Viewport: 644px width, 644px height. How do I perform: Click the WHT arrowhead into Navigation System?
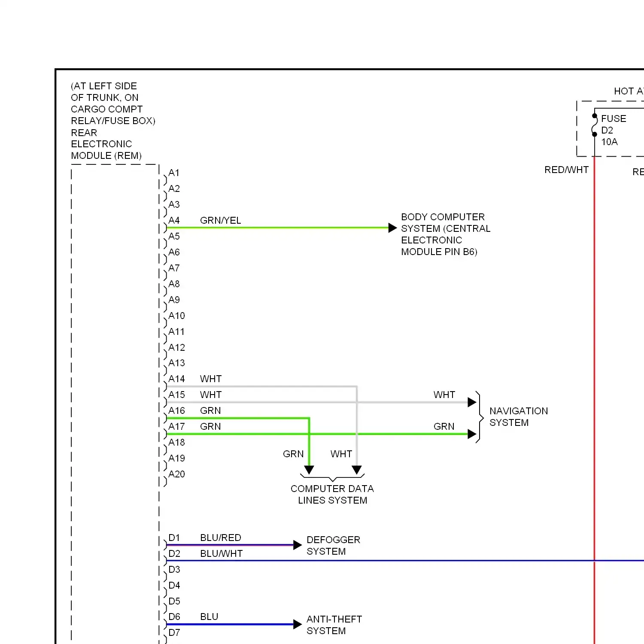pos(472,402)
